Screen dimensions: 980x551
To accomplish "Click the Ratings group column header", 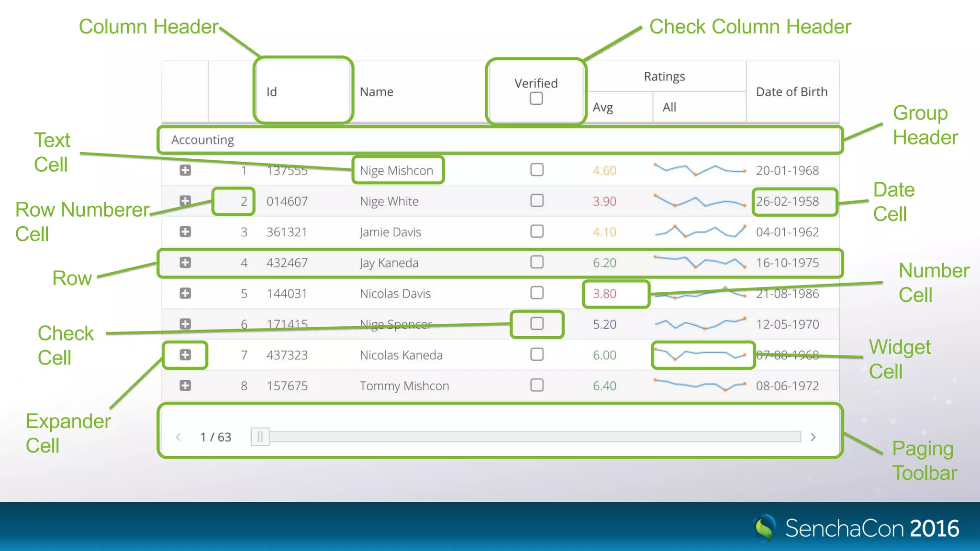I will 665,77.
